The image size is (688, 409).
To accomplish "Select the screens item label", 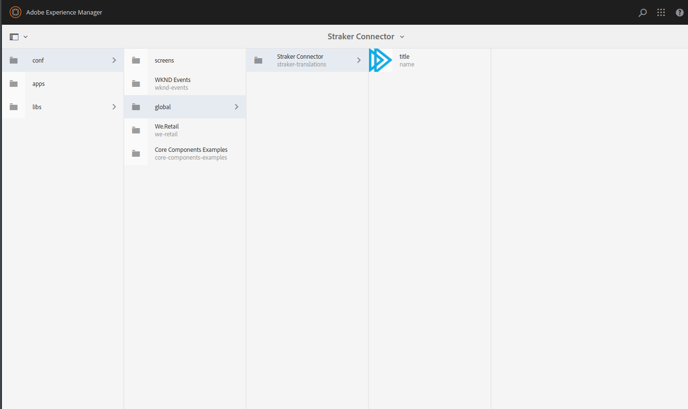I will coord(164,61).
